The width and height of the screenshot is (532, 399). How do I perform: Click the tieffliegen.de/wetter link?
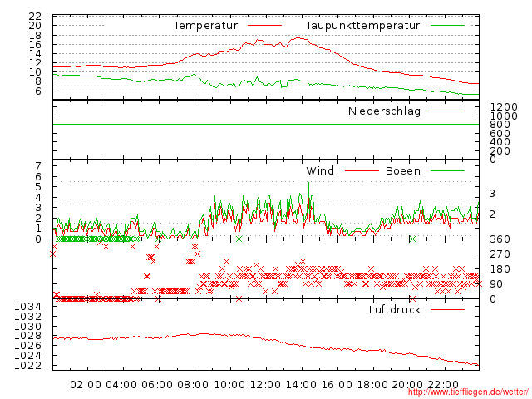(x=469, y=392)
